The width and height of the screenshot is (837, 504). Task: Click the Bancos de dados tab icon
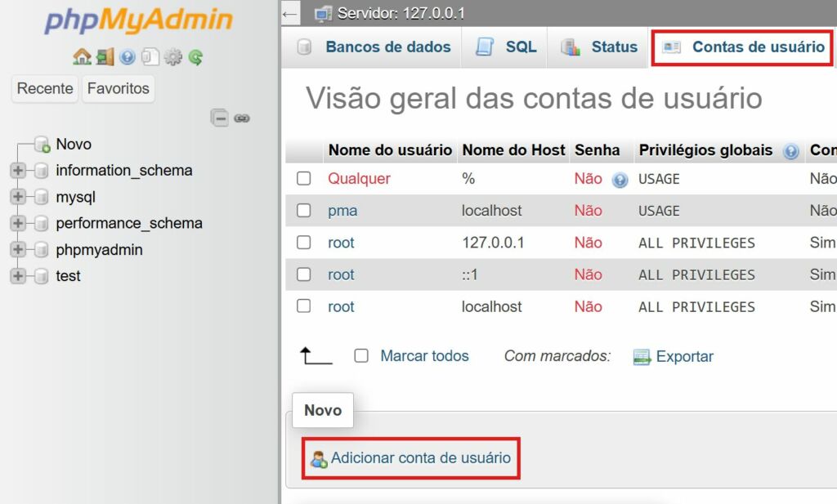pos(304,47)
